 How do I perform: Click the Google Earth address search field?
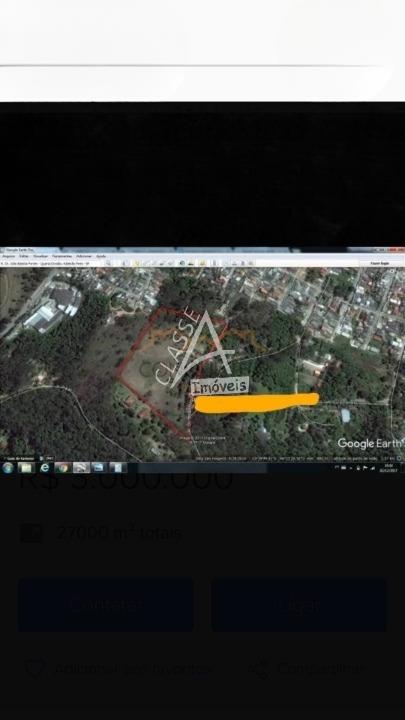pos(51,264)
